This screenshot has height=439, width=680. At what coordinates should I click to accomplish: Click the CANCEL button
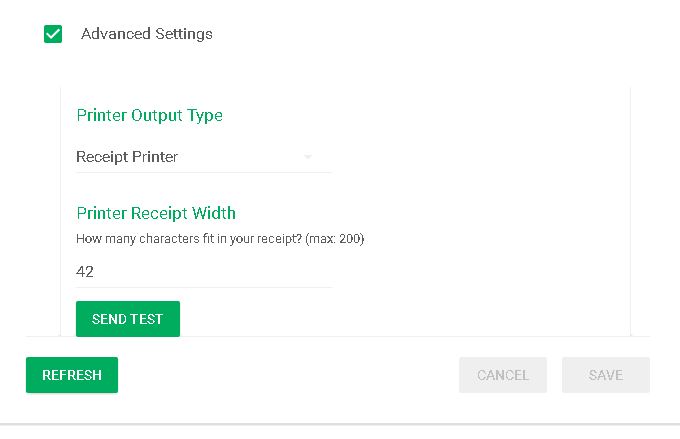503,375
